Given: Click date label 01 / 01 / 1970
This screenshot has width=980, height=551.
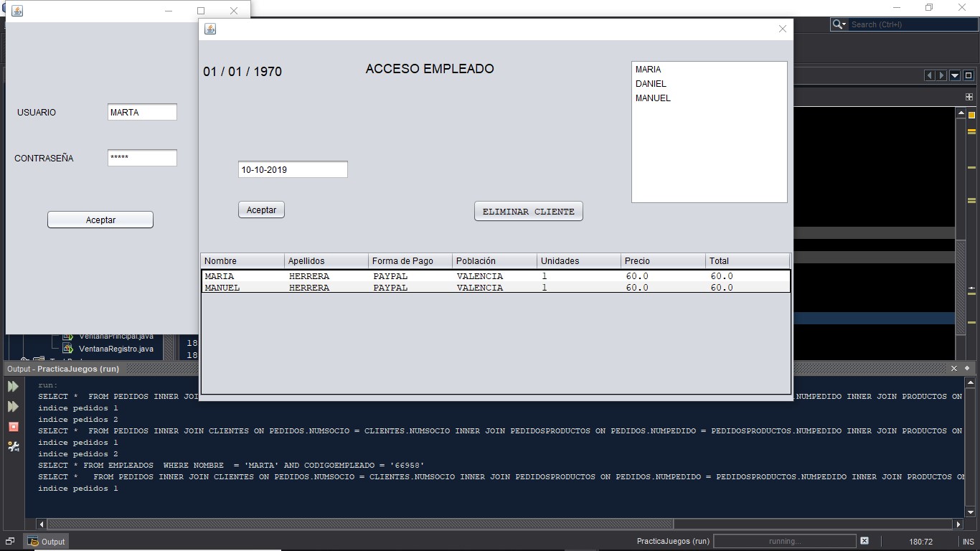Looking at the screenshot, I should pyautogui.click(x=242, y=72).
